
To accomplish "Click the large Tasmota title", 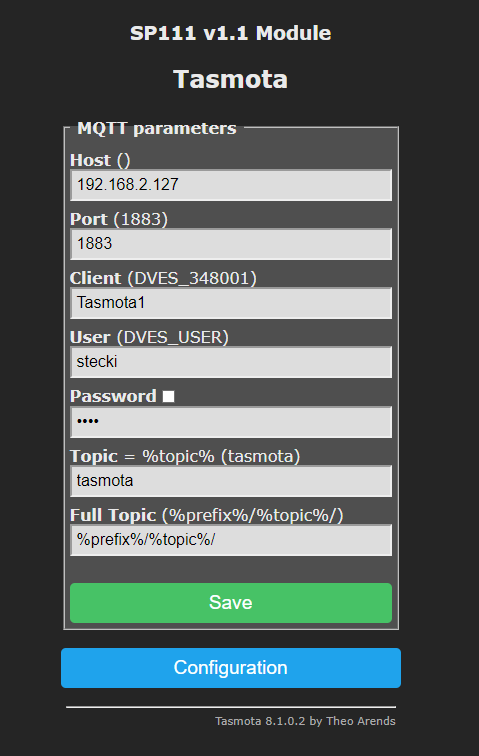I will 231,79.
